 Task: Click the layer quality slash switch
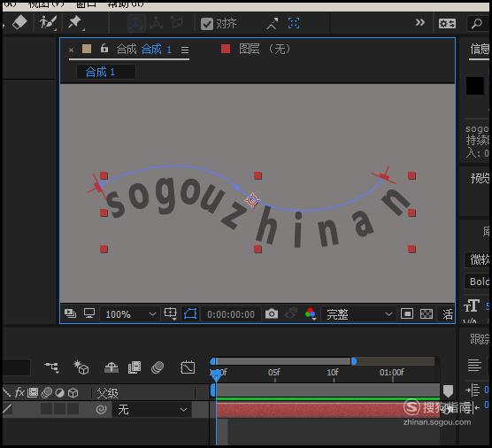pos(7,409)
